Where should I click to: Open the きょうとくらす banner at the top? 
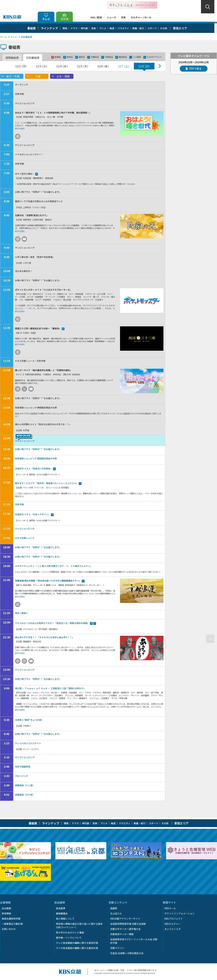point(132,5)
